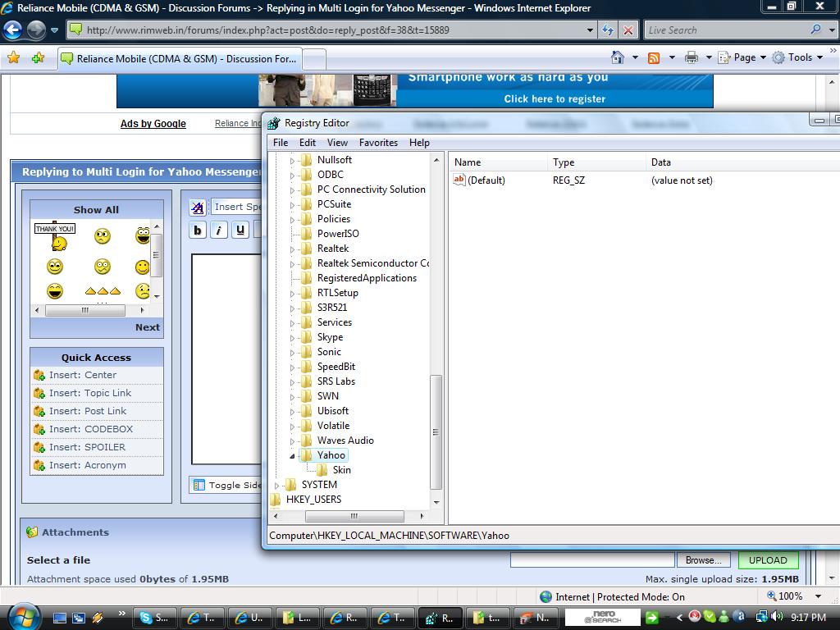Collapse the Yahoo registry key
This screenshot has width=840, height=630.
point(292,456)
